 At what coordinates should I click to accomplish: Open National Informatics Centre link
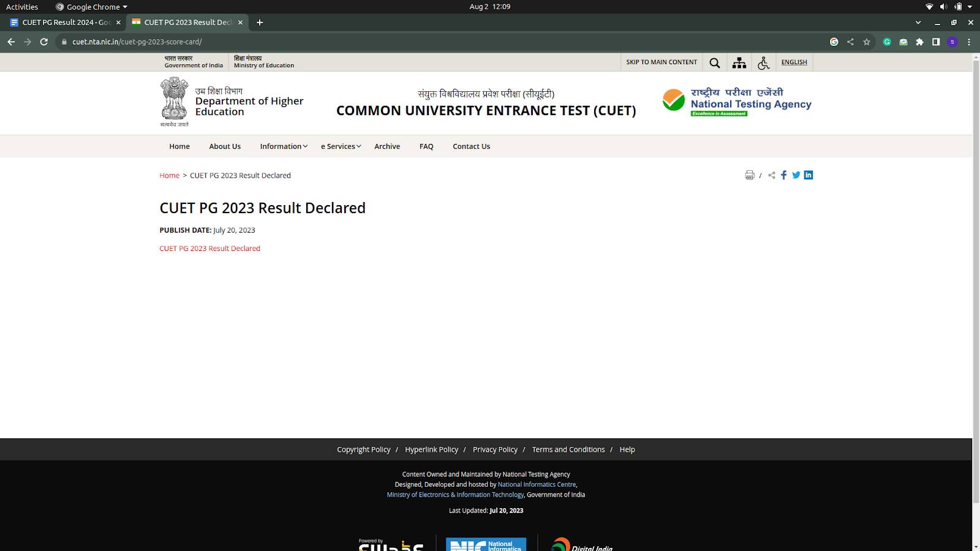tap(537, 484)
